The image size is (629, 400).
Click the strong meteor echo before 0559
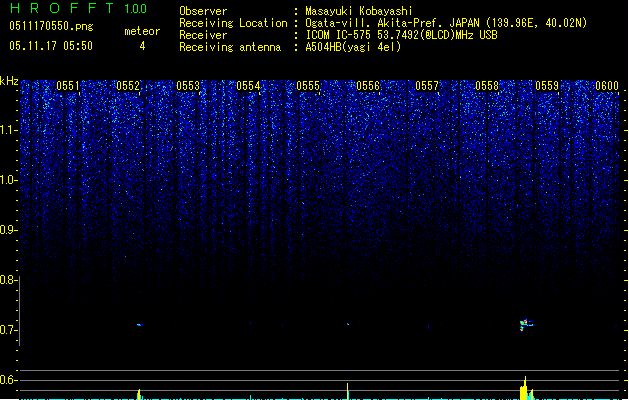pos(526,324)
